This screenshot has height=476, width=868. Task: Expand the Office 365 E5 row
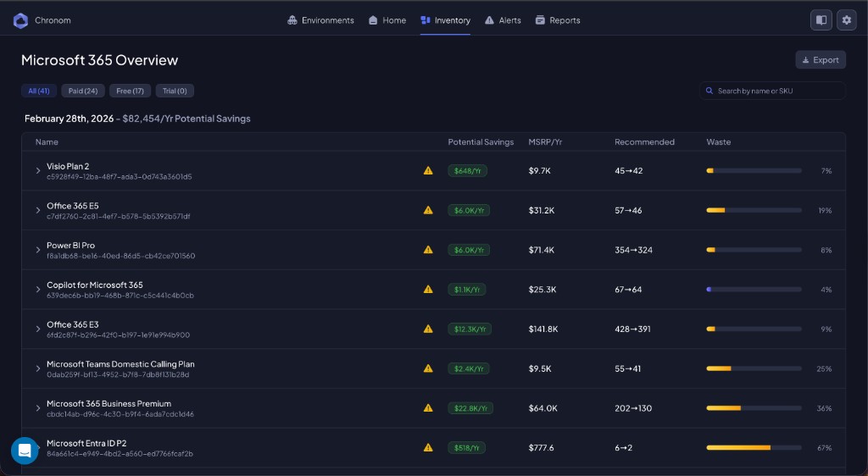pos(38,210)
